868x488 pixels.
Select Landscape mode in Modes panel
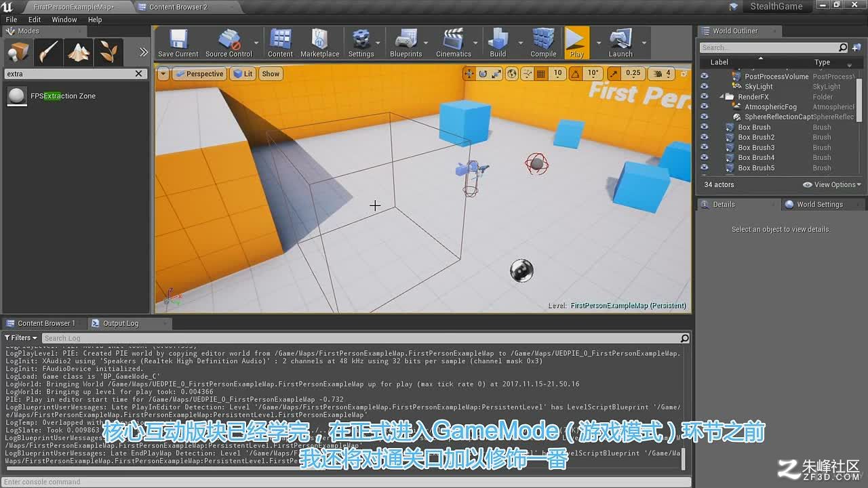point(79,52)
